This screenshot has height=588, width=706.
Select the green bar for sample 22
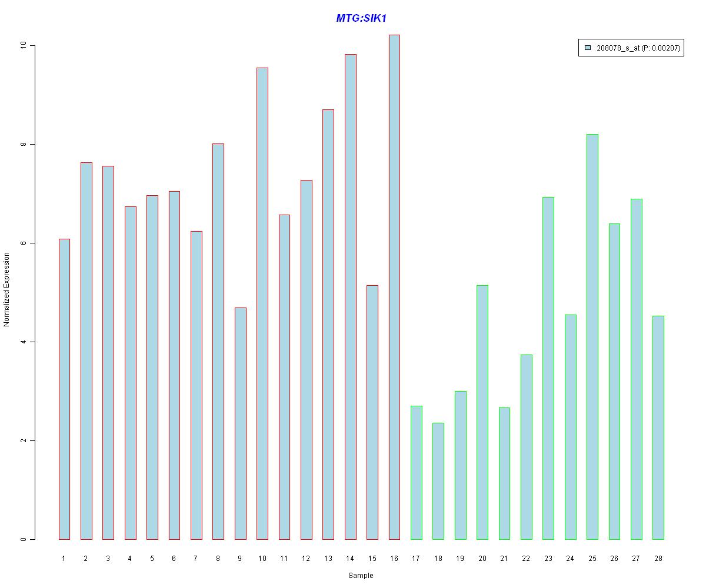[527, 447]
